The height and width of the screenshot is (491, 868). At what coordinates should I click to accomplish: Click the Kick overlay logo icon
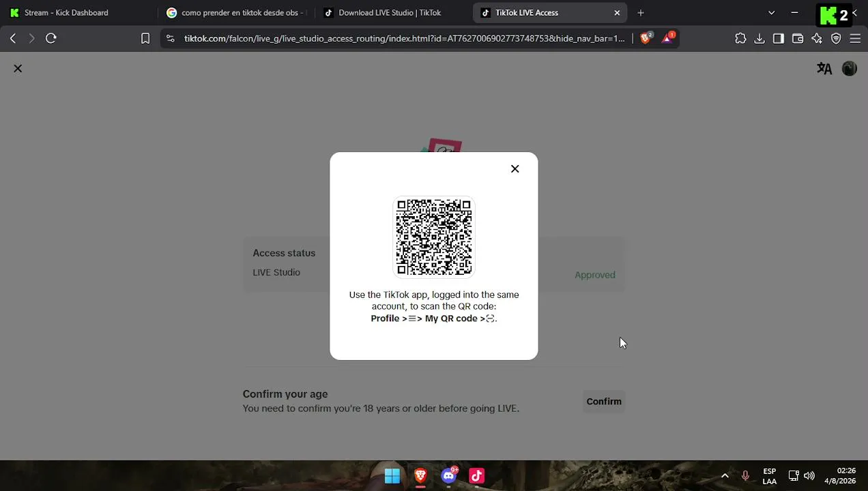tap(828, 15)
